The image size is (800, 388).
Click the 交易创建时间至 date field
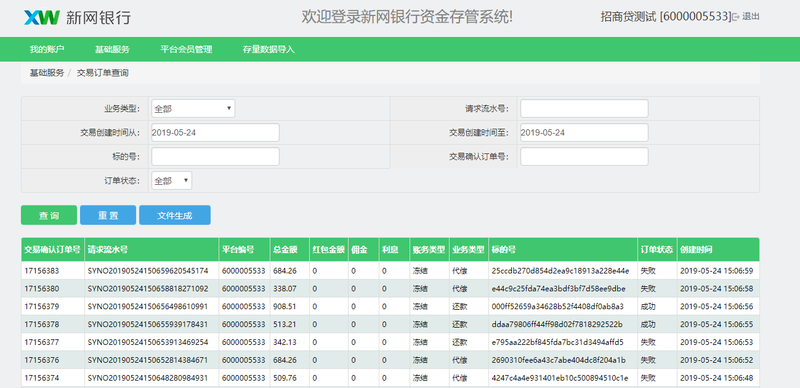[x=584, y=133]
